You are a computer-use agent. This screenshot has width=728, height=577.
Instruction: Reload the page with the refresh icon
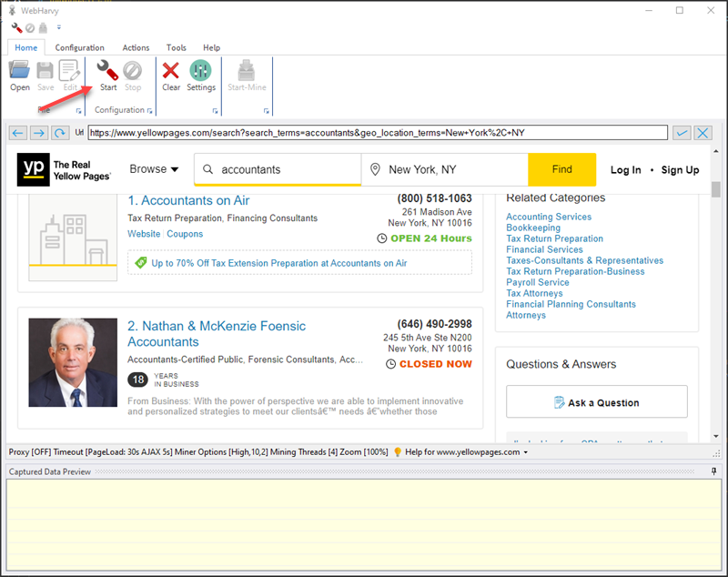(59, 133)
